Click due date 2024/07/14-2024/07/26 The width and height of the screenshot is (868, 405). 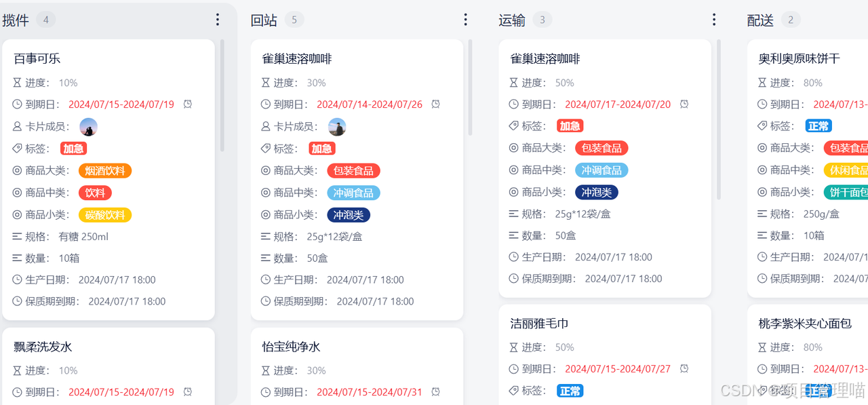point(370,104)
